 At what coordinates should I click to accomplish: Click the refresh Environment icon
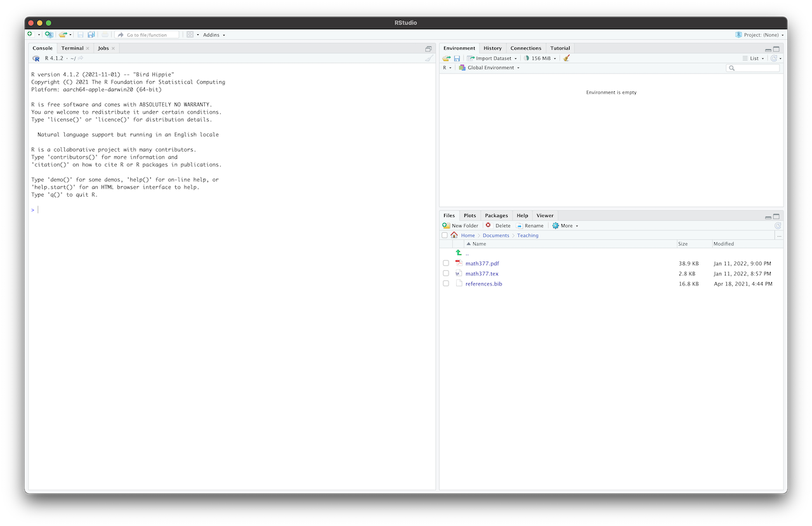tap(774, 58)
